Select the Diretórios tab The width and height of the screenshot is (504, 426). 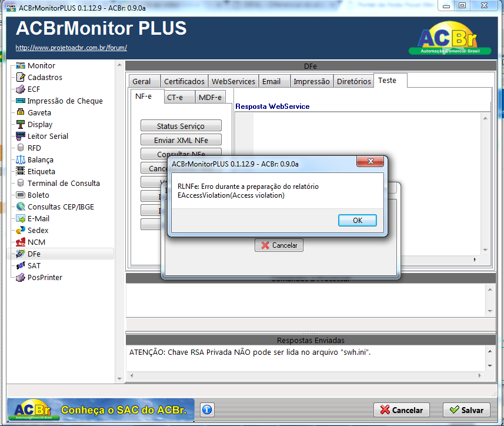pyautogui.click(x=354, y=81)
